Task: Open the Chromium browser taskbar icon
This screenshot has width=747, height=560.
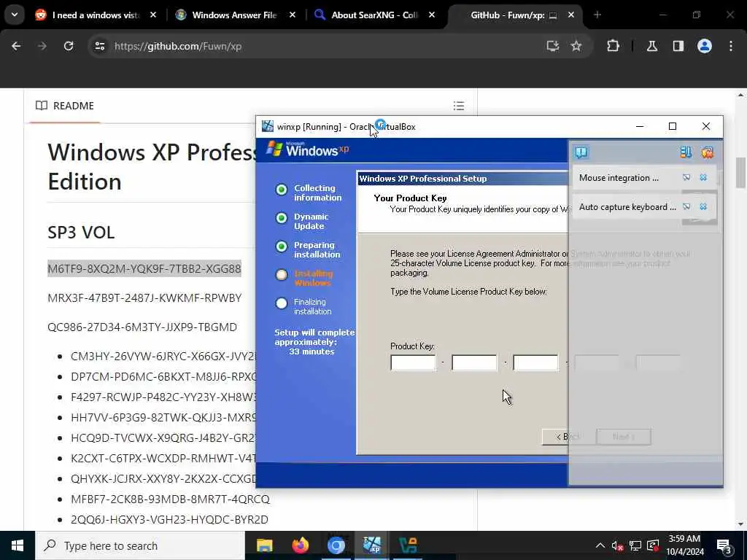Action: [336, 545]
